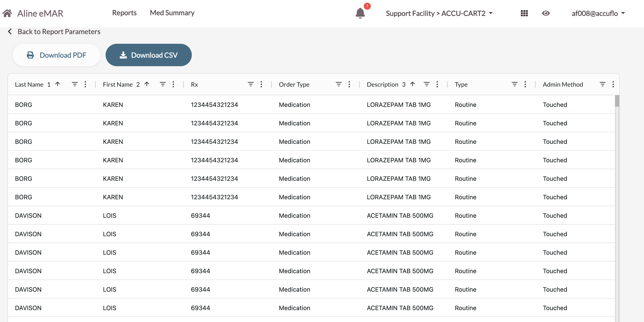644x322 pixels.
Task: Open the Reports menu
Action: coord(124,13)
